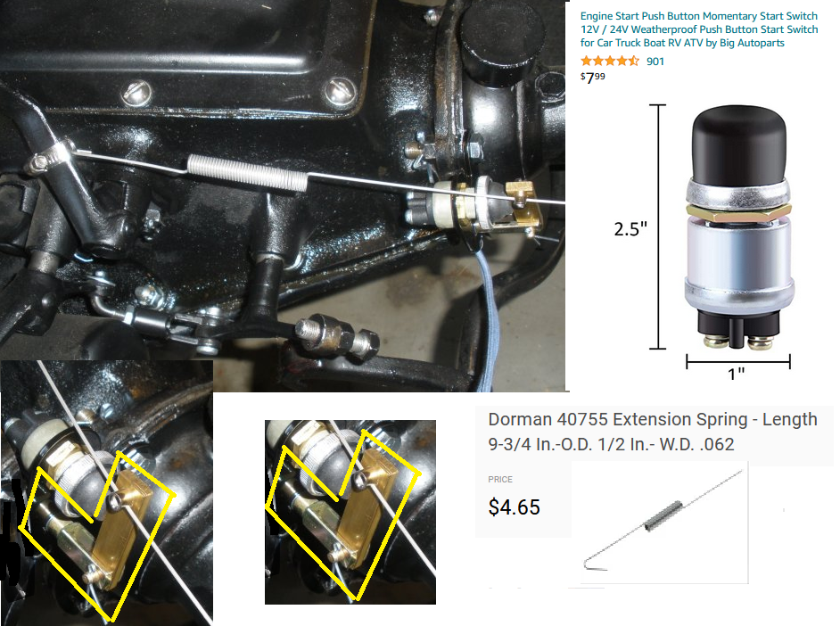This screenshot has width=840, height=626.
Task: Click the PRICE label above $4.65
Action: click(x=500, y=479)
